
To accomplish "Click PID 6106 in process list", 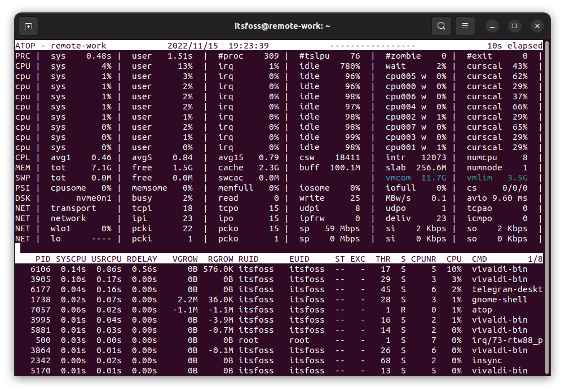I will [41, 269].
